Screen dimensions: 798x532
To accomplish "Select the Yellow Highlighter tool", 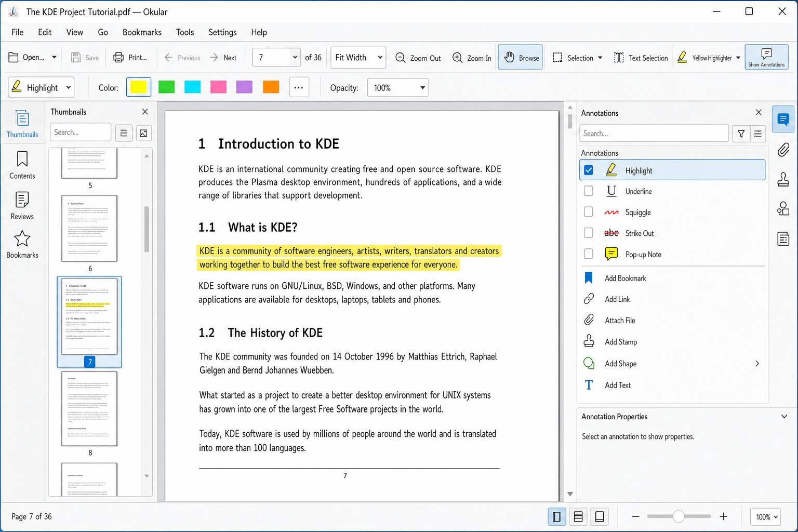I will point(704,58).
